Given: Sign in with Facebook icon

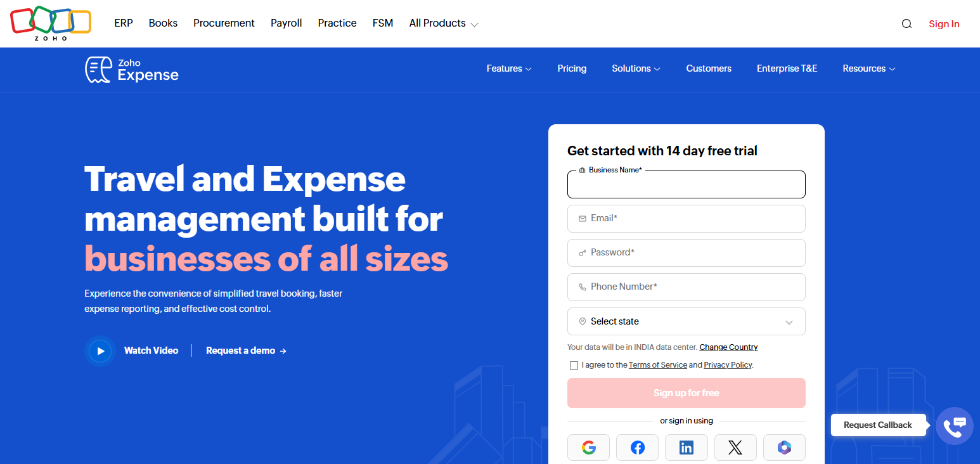Looking at the screenshot, I should coord(637,448).
